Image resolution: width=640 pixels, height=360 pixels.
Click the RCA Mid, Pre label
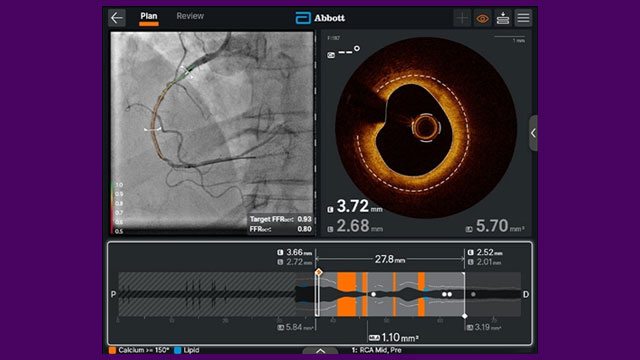pos(376,350)
